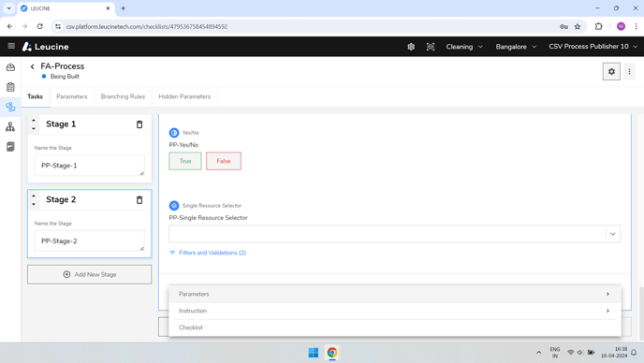Switch to the Tasks tab
The image size is (644, 363).
(x=35, y=96)
